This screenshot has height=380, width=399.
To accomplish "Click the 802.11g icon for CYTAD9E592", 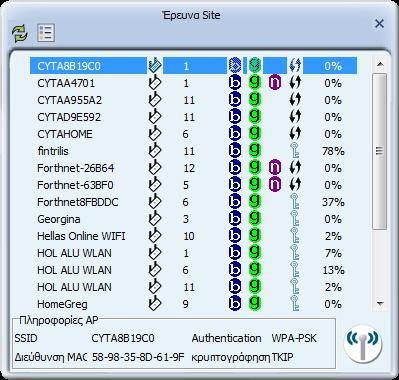I will tap(255, 117).
